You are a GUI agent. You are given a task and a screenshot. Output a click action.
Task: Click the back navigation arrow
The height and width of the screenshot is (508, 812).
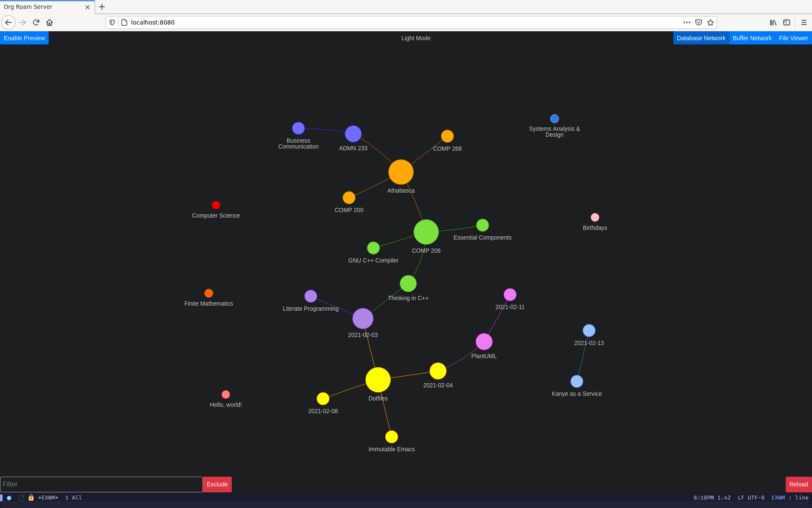[9, 22]
